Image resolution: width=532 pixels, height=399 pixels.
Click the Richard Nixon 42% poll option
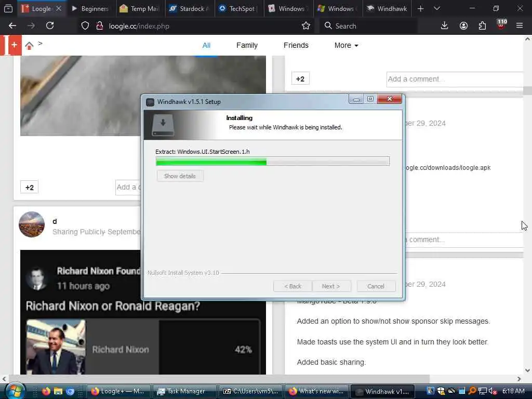[x=143, y=347]
